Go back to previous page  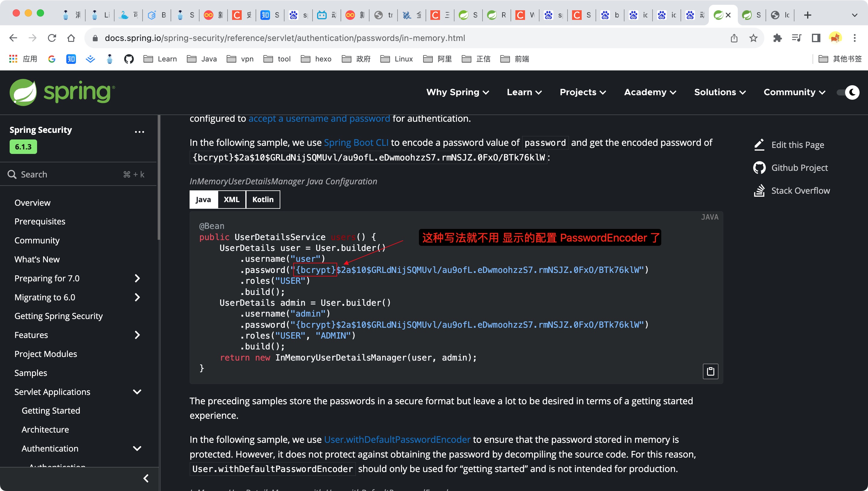coord(13,38)
